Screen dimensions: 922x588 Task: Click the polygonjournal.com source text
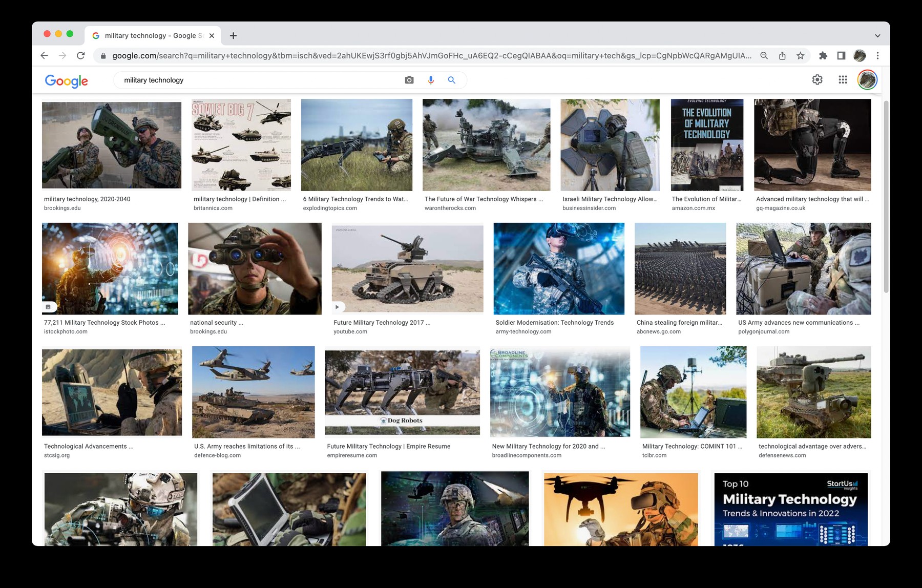click(x=764, y=332)
